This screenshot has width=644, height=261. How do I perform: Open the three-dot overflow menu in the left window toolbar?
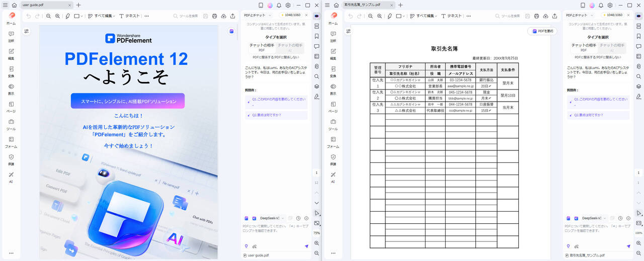point(146,16)
